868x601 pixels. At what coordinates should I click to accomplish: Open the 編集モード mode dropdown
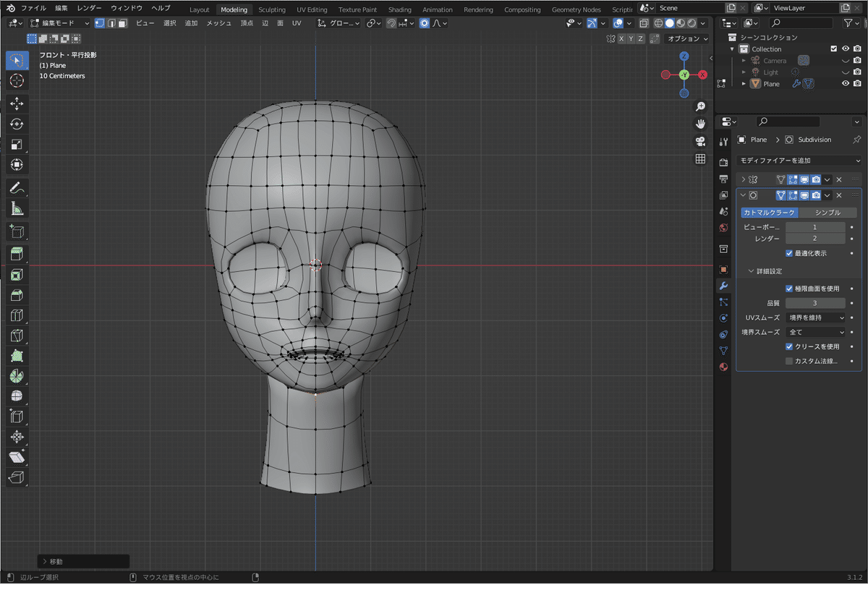click(x=59, y=23)
